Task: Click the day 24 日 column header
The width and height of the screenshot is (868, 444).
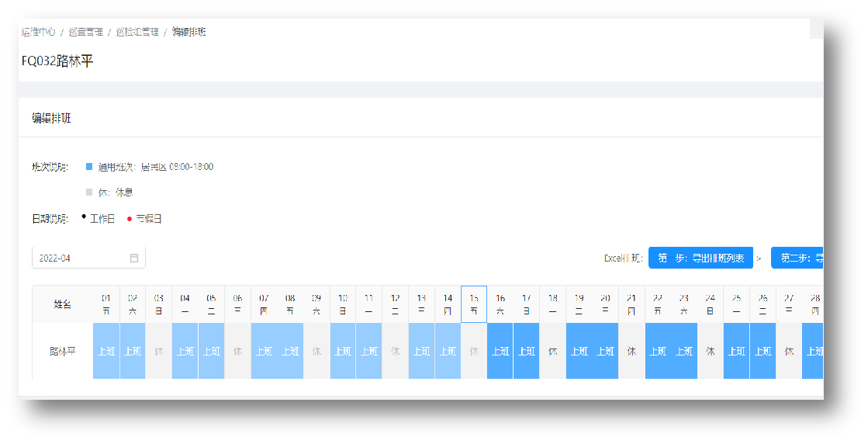Action: [710, 304]
